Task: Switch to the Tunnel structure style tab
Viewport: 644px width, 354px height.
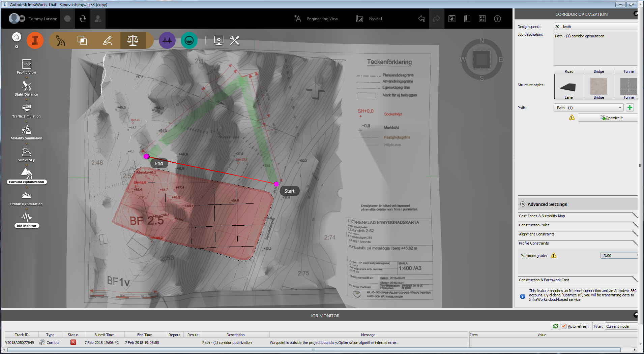Action: pos(627,71)
